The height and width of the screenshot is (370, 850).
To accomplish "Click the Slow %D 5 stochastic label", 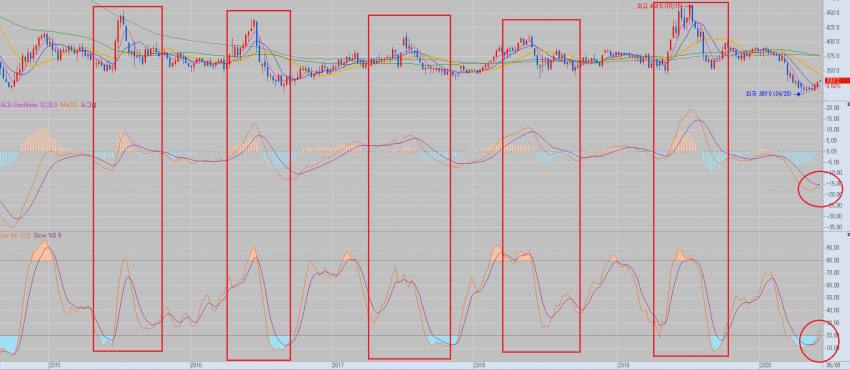I will click(x=48, y=236).
